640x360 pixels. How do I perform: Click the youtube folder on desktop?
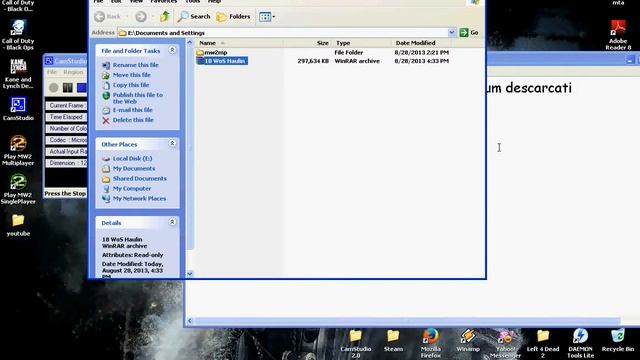pyautogui.click(x=18, y=225)
